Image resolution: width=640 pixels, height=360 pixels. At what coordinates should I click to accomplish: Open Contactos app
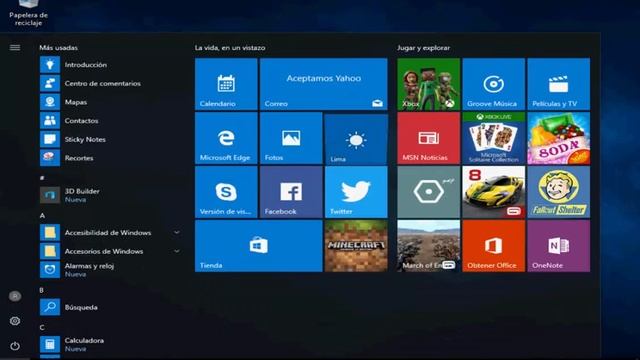point(110,121)
